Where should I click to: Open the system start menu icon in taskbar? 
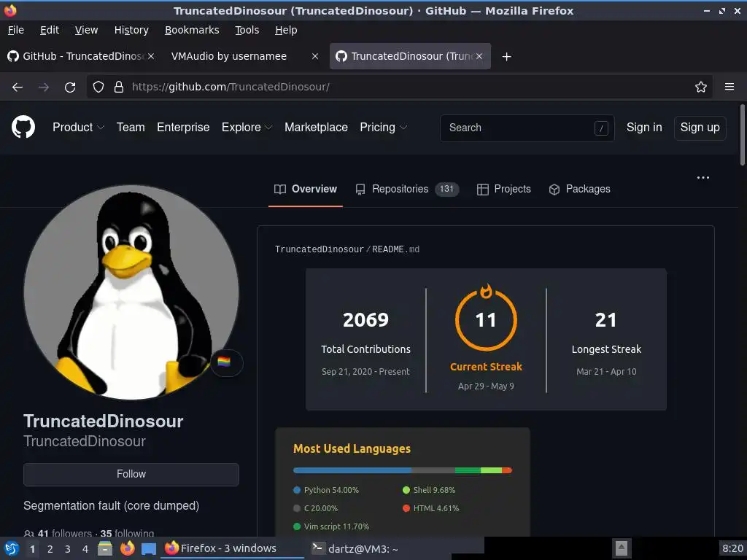pyautogui.click(x=12, y=548)
